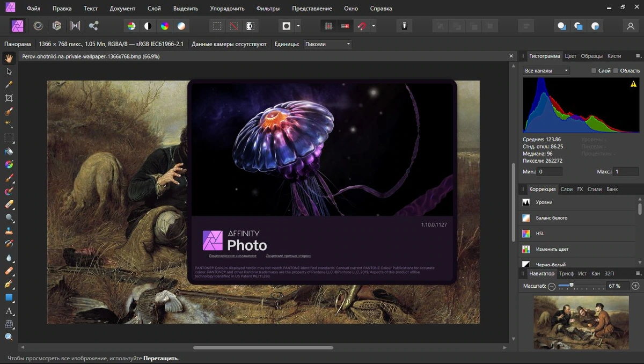Select the Color Picker eyedropper tool
644x364 pixels.
9,85
